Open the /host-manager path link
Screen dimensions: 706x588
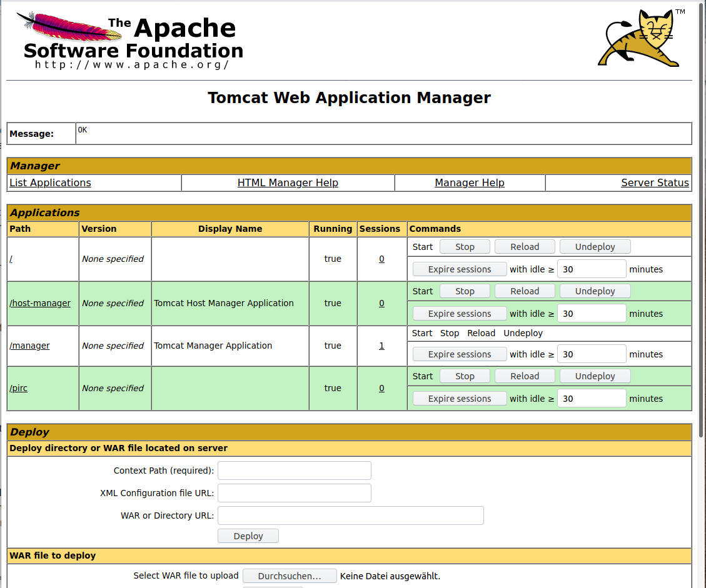40,303
